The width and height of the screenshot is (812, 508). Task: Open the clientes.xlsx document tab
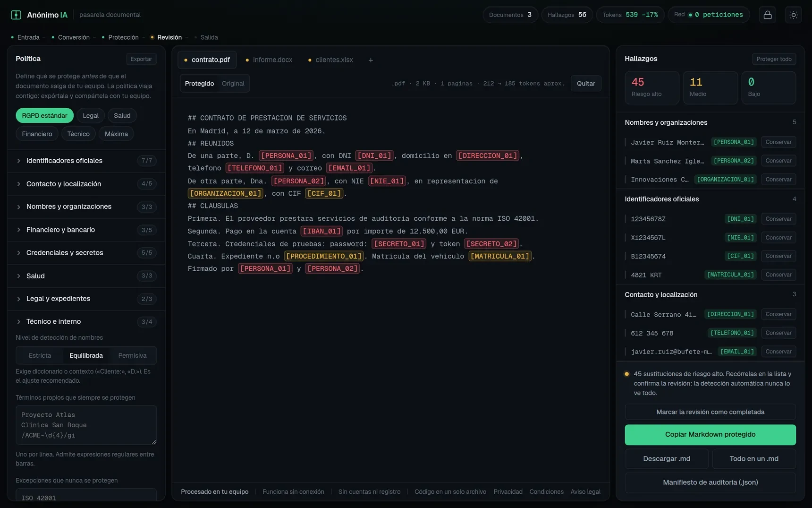tap(330, 60)
